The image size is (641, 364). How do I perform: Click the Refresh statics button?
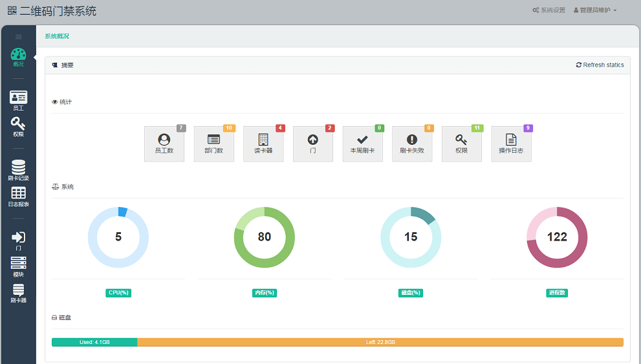click(600, 65)
